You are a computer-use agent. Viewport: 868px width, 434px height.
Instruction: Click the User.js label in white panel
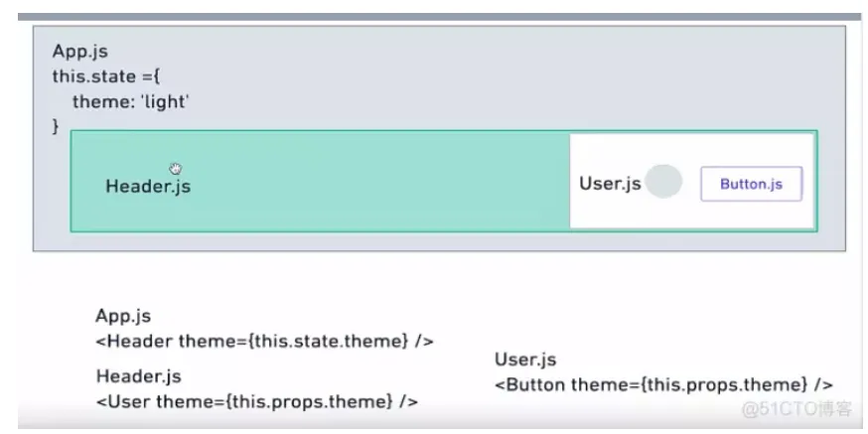coord(610,183)
